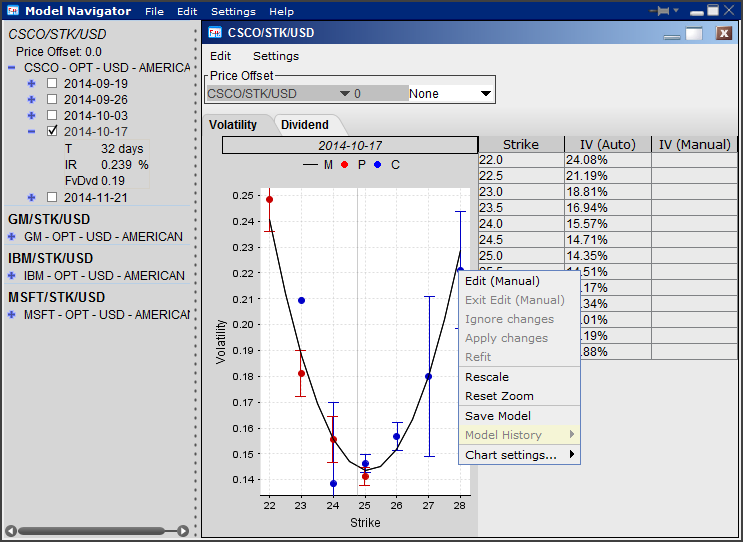Viewport: 743px width, 542px height.
Task: Open the Edit menu of CSCO window
Action: (x=220, y=56)
